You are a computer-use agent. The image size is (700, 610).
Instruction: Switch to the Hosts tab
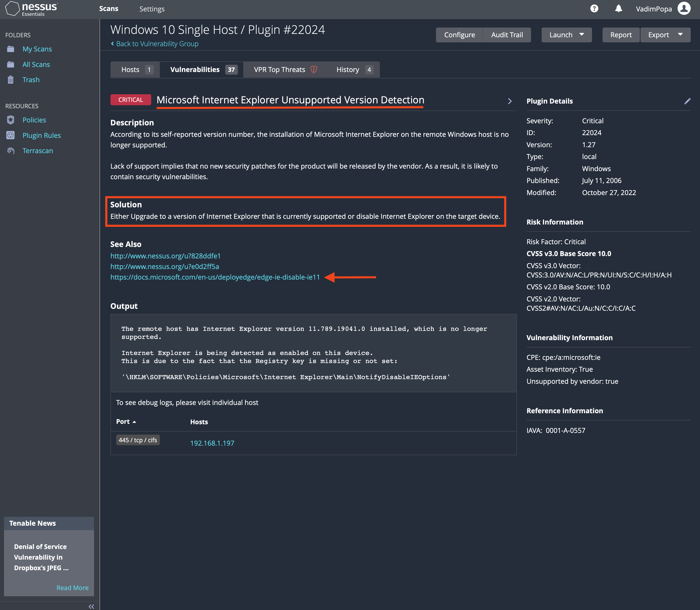tap(130, 69)
